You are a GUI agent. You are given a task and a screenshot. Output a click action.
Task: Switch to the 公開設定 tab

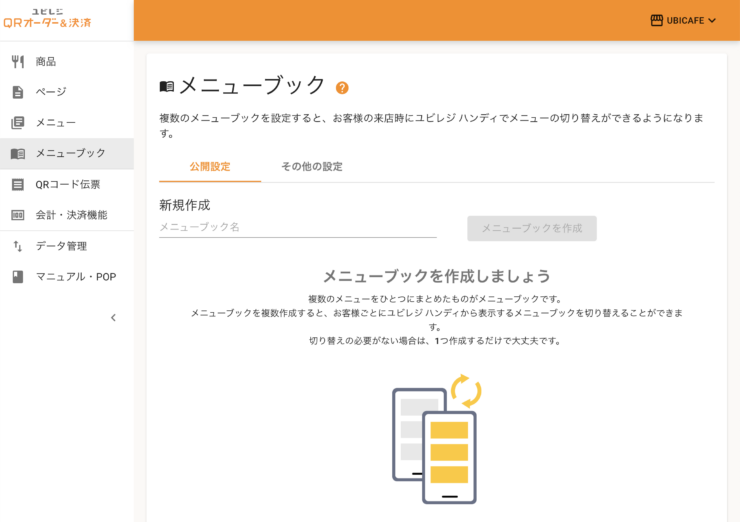coord(210,167)
